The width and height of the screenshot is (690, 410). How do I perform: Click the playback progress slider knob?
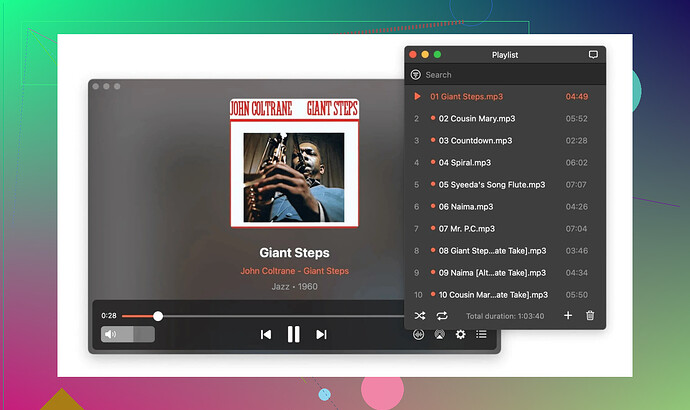[158, 316]
